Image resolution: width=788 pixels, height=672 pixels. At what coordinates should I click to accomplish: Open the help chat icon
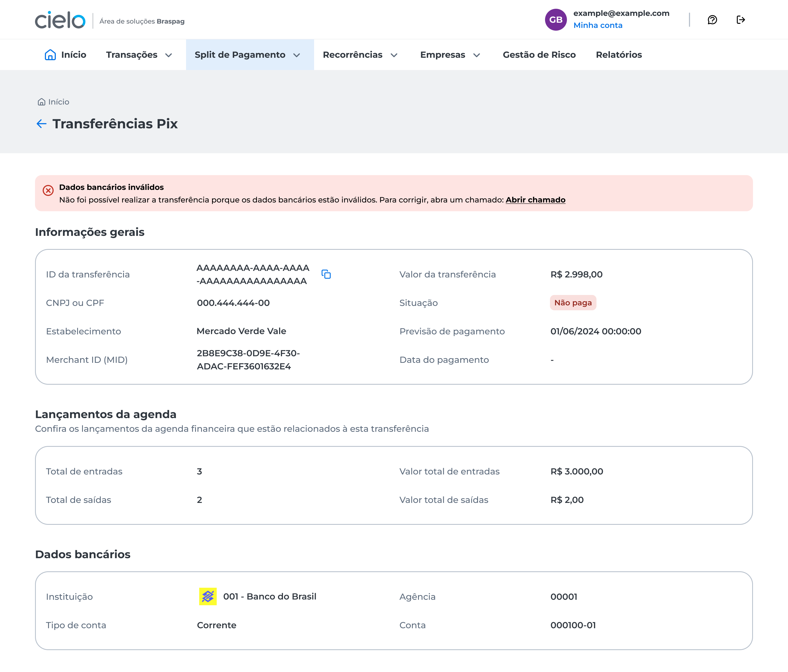tap(712, 20)
